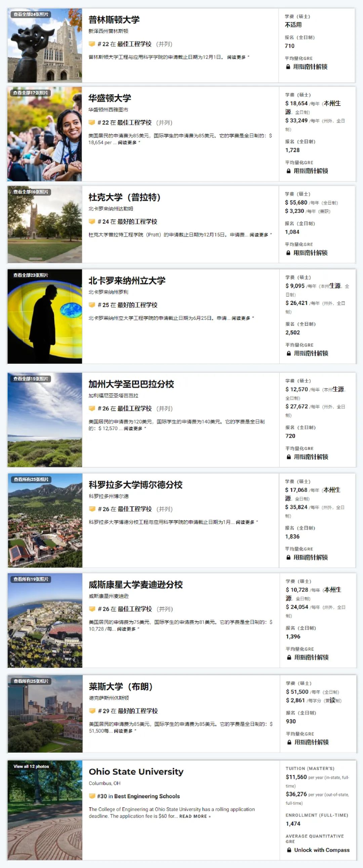View all 19 photos of 威斯康星大学麦迪逊分校

(x=31, y=580)
